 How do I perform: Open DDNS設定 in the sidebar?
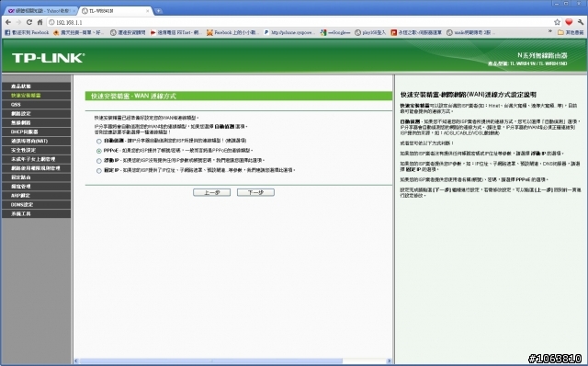[x=36, y=204]
